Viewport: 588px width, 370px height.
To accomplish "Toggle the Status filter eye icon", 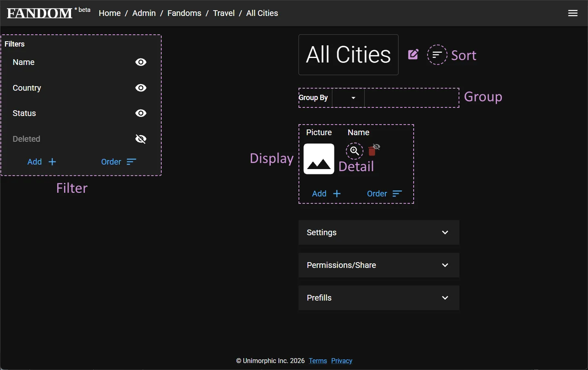I will point(141,113).
